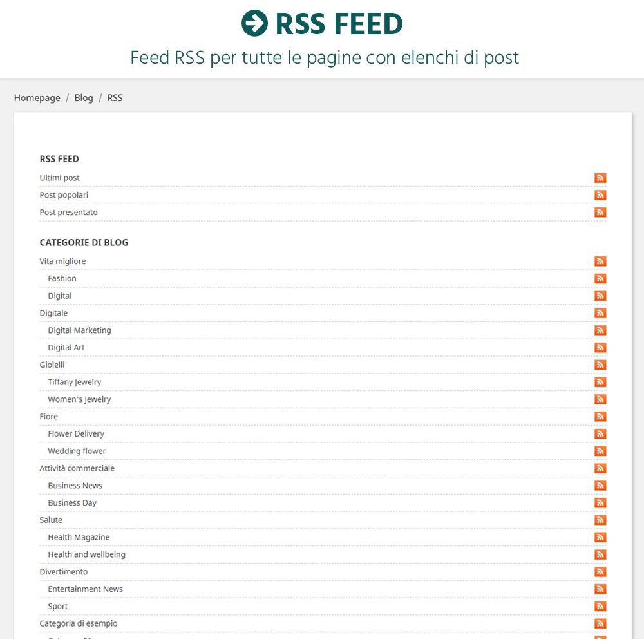
Task: Click the Flower Delivery RSS feed icon
Action: coord(600,434)
